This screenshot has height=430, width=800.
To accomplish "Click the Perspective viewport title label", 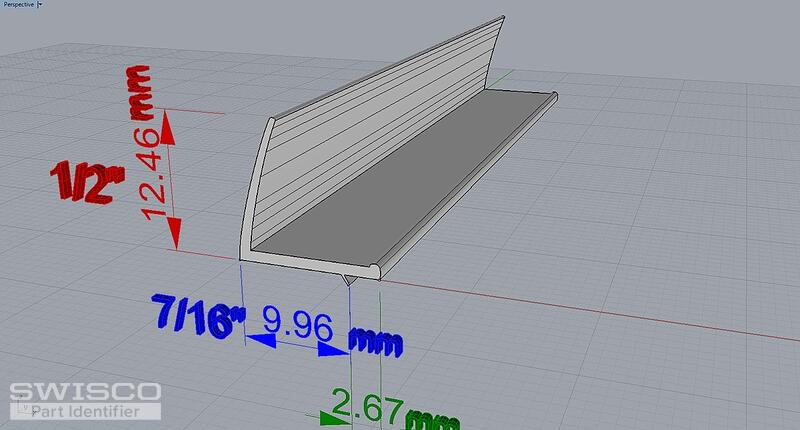I will tap(19, 4).
